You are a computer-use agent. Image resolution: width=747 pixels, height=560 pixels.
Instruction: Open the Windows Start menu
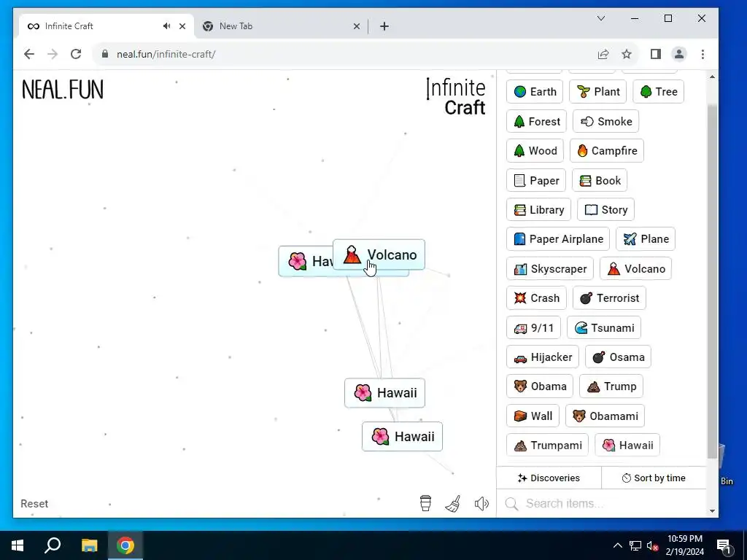coord(18,545)
